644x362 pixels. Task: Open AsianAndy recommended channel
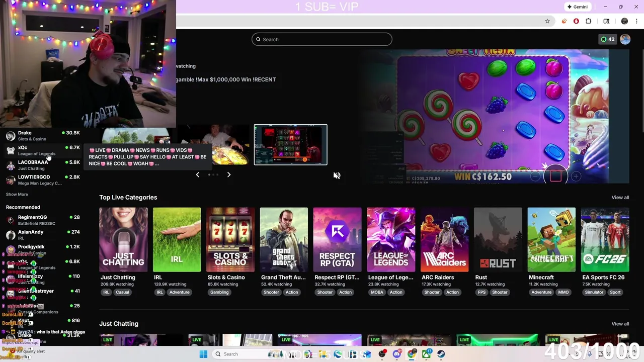point(43,235)
